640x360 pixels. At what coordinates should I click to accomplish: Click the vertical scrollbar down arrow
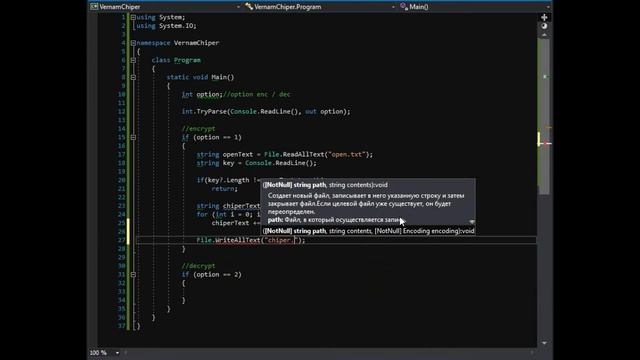pyautogui.click(x=544, y=343)
